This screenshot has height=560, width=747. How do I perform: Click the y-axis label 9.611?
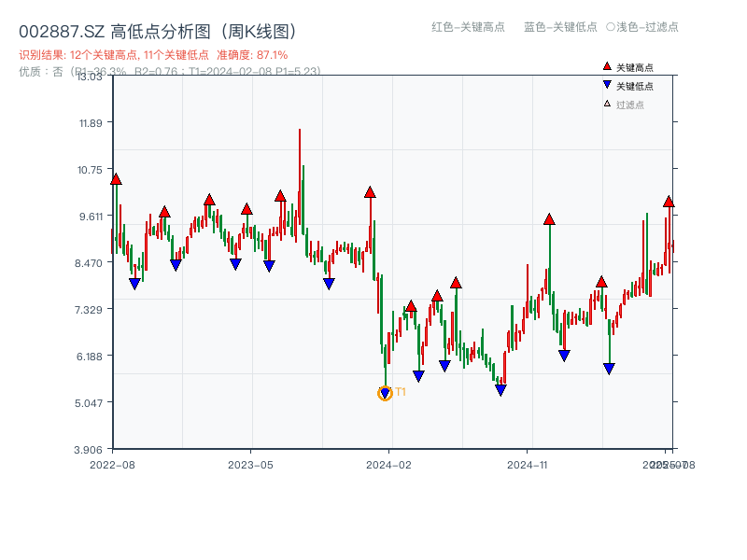tap(91, 217)
